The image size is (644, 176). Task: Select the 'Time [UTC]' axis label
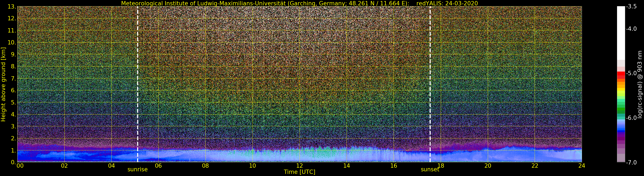click(x=299, y=172)
